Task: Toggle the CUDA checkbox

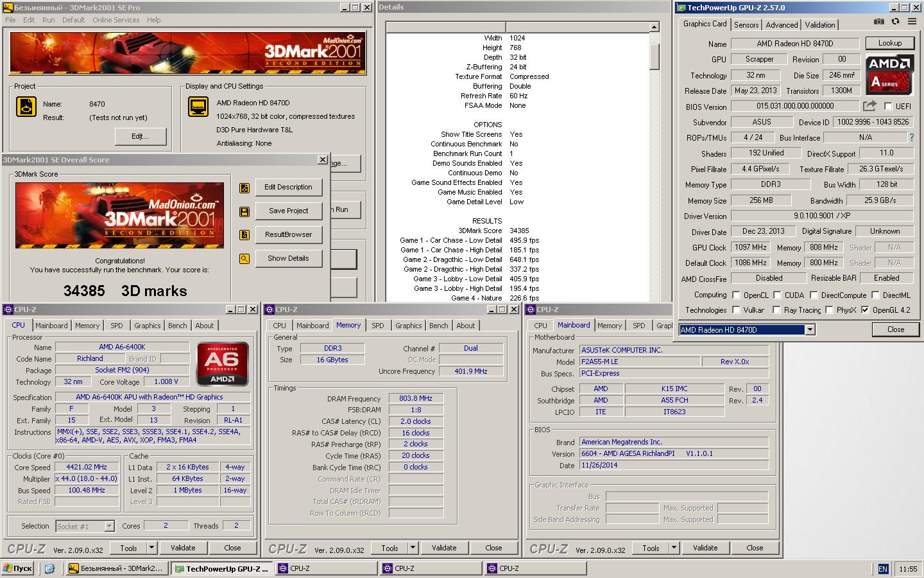Action: (x=777, y=295)
